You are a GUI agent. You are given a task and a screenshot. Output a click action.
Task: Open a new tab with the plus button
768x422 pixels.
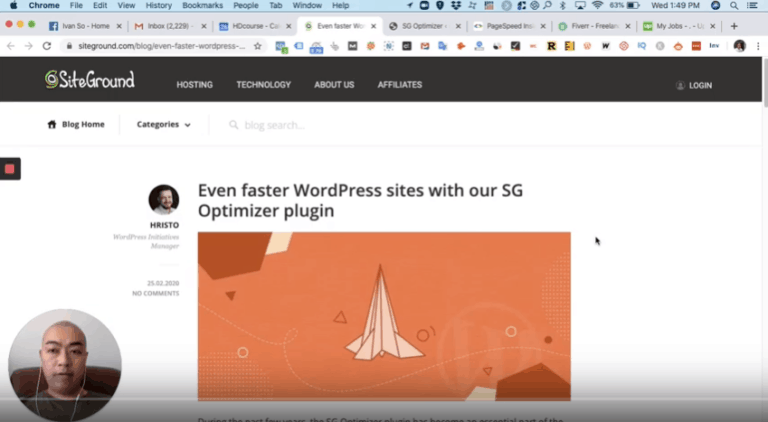[734, 26]
